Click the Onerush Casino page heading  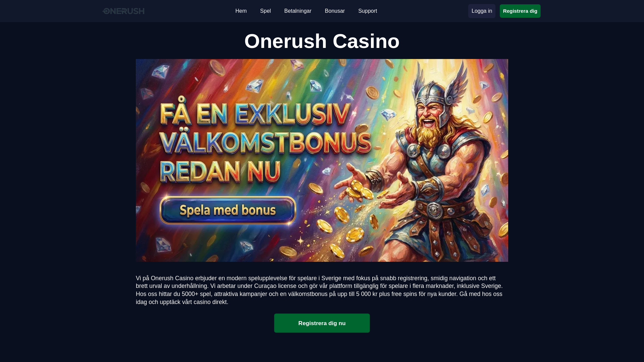tap(322, 41)
